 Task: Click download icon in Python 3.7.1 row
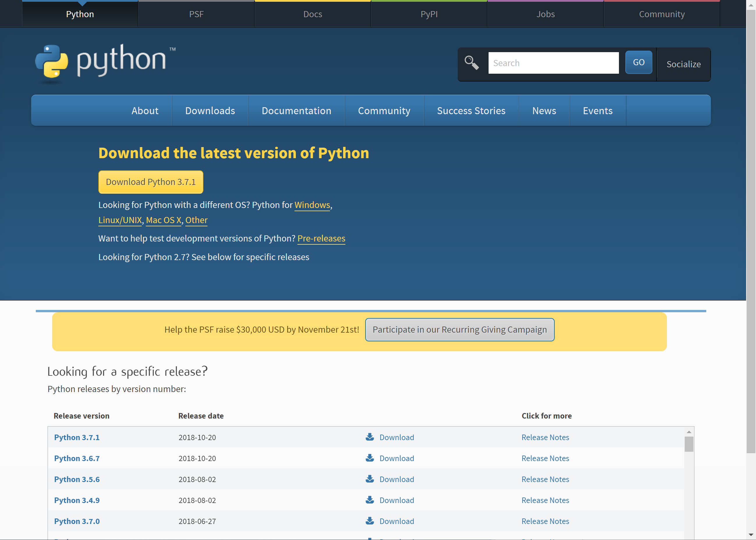[x=370, y=437]
